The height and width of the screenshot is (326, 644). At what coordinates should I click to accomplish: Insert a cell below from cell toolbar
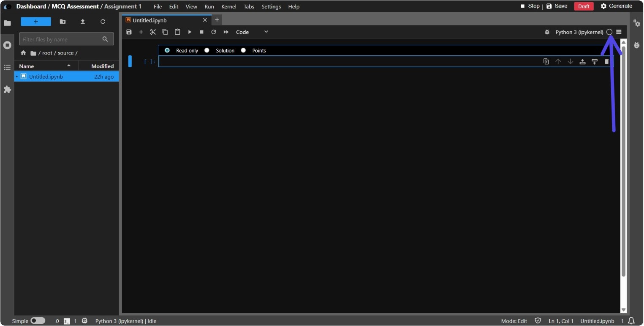pos(595,61)
